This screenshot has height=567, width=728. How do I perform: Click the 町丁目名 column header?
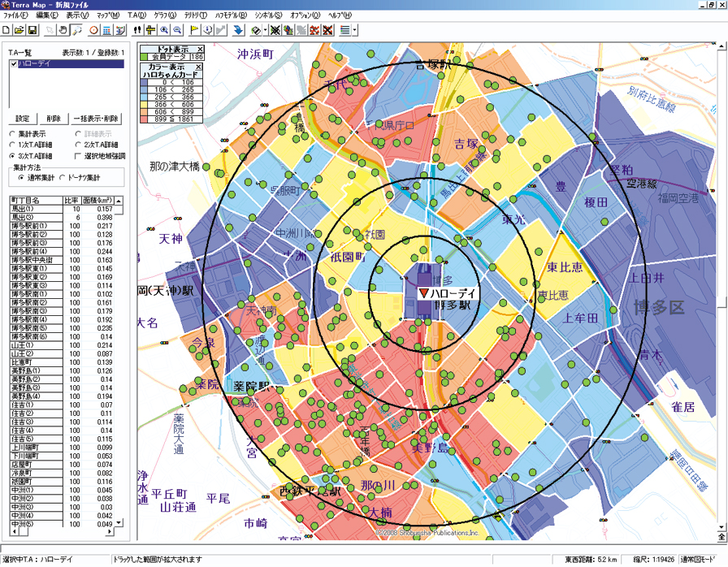pyautogui.click(x=37, y=201)
